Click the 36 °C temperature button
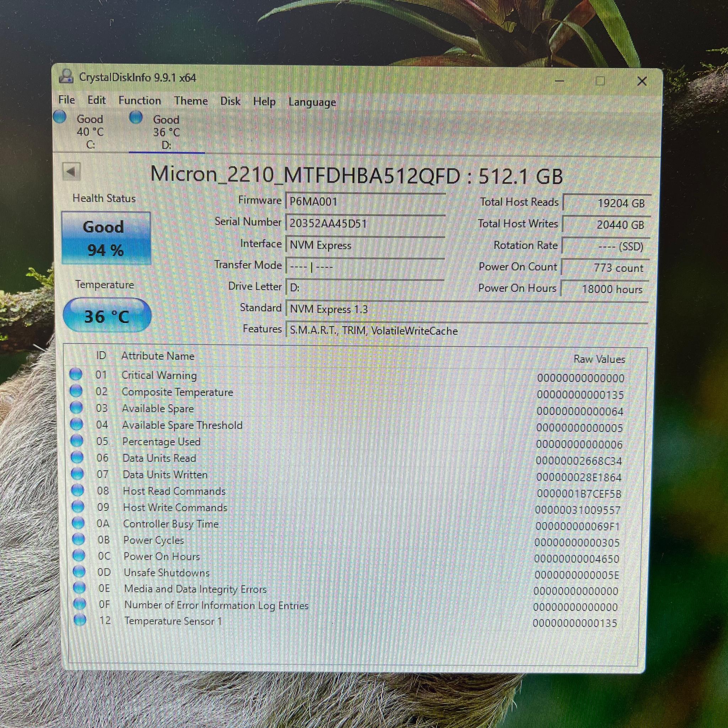Viewport: 728px width, 728px height. (x=107, y=316)
